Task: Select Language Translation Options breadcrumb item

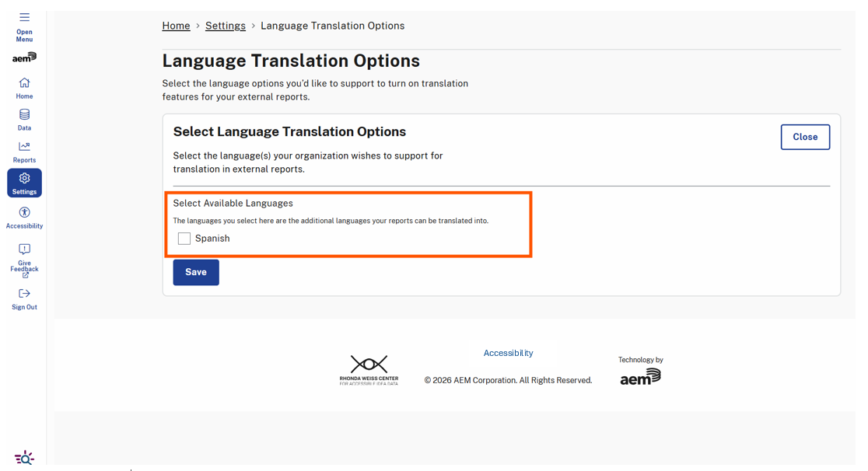Action: (332, 26)
